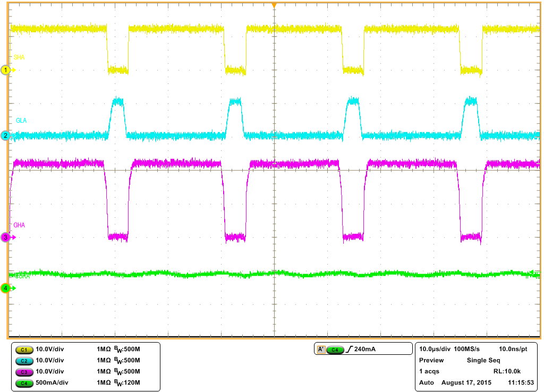The image size is (544, 392).
Task: Click the A' trigger indicator badge
Action: pyautogui.click(x=322, y=349)
